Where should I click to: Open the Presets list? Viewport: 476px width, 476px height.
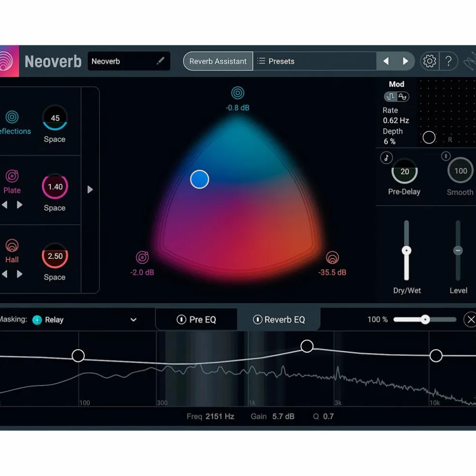click(314, 61)
